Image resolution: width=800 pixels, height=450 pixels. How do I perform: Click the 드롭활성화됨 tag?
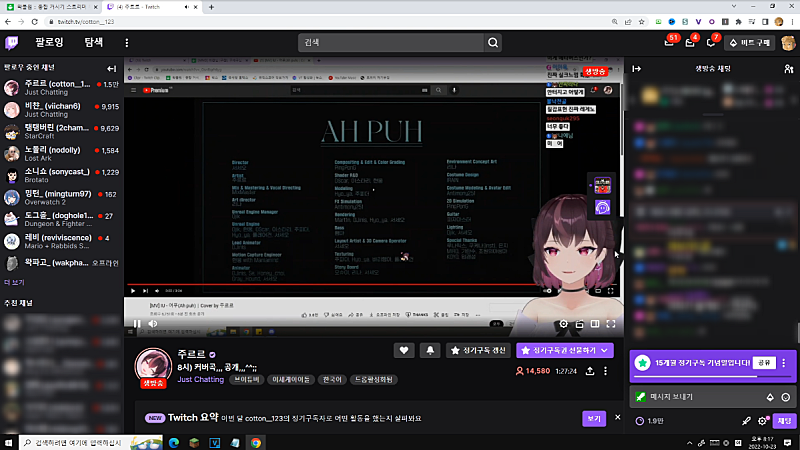tap(374, 380)
